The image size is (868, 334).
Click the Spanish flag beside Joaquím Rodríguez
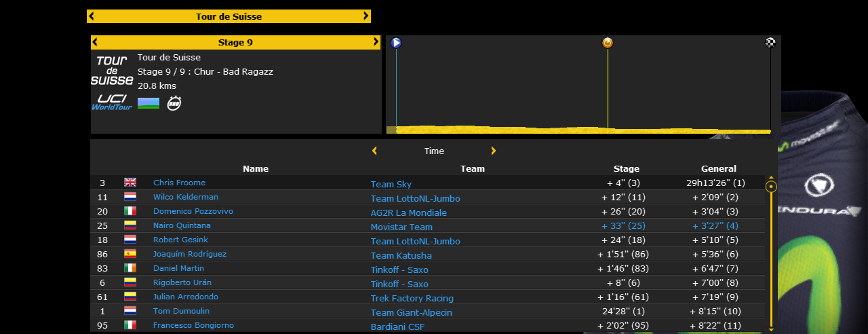pyautogui.click(x=130, y=254)
